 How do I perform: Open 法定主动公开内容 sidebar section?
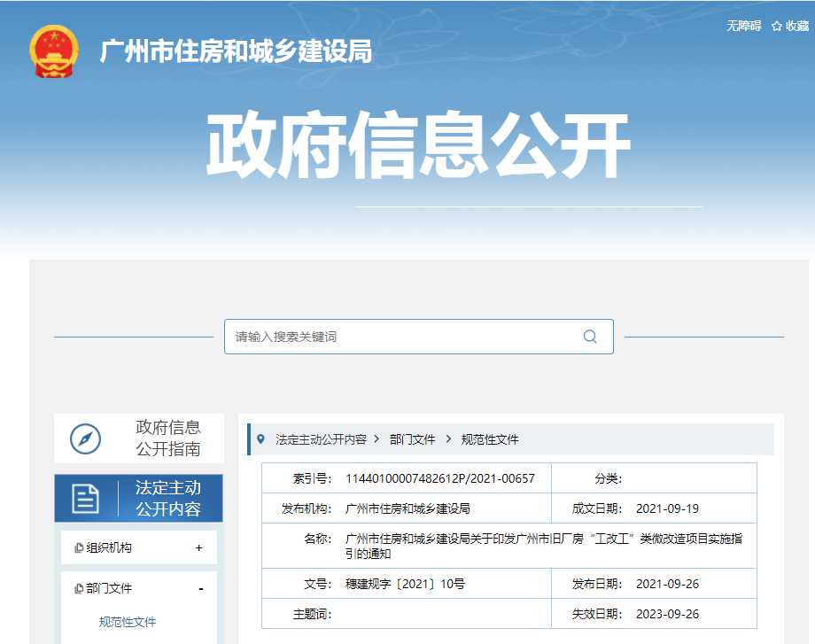point(139,498)
